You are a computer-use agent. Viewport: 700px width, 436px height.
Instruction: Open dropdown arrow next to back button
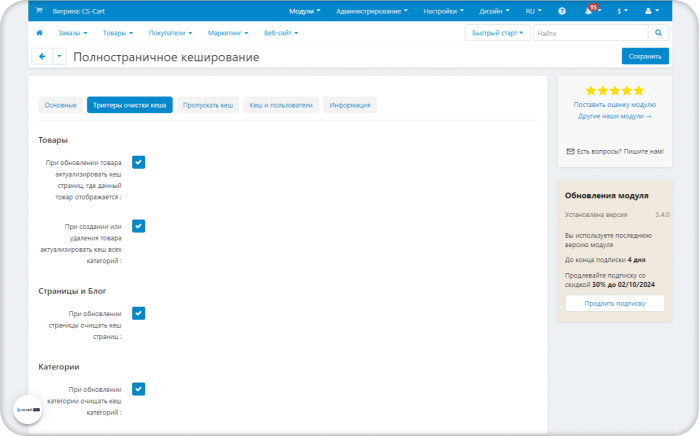pyautogui.click(x=59, y=56)
